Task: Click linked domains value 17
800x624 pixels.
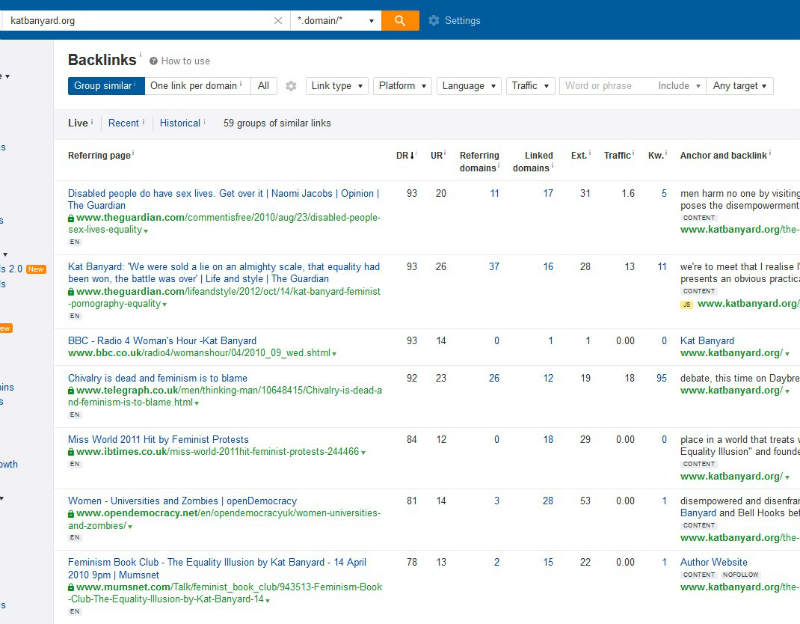Action: pos(548,193)
